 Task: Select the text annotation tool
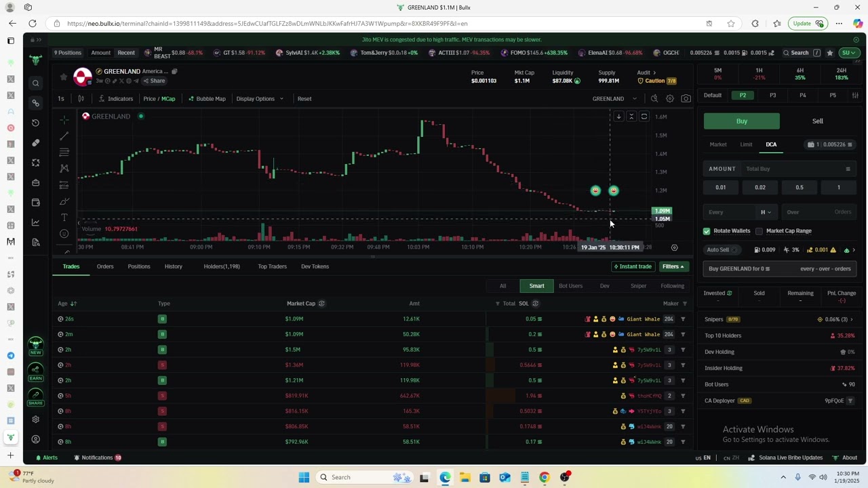64,218
